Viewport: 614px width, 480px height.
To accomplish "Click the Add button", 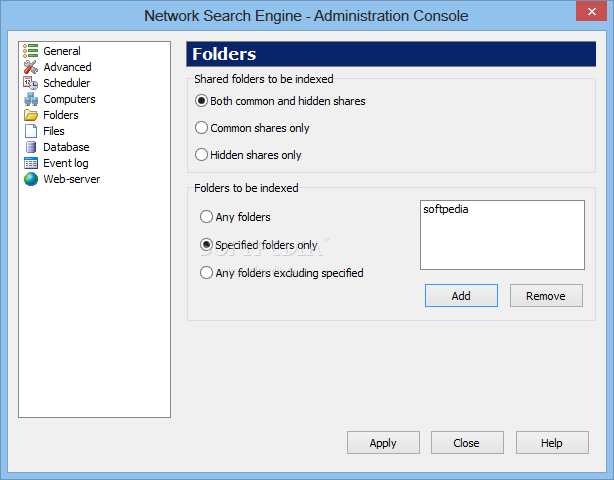I will [461, 296].
